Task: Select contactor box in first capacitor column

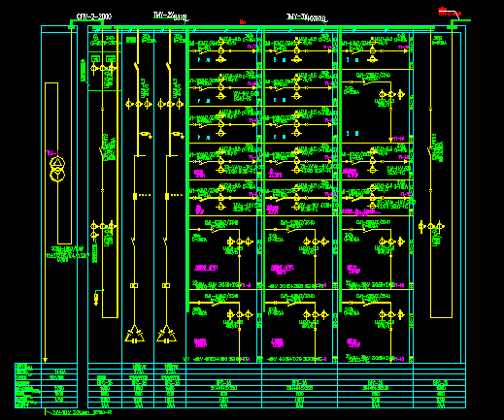Action: coord(134,285)
